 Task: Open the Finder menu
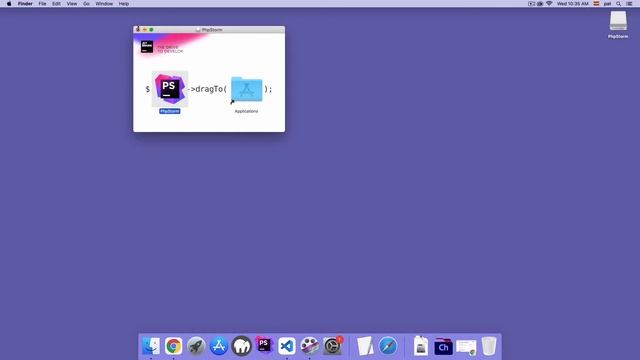pyautogui.click(x=25, y=4)
